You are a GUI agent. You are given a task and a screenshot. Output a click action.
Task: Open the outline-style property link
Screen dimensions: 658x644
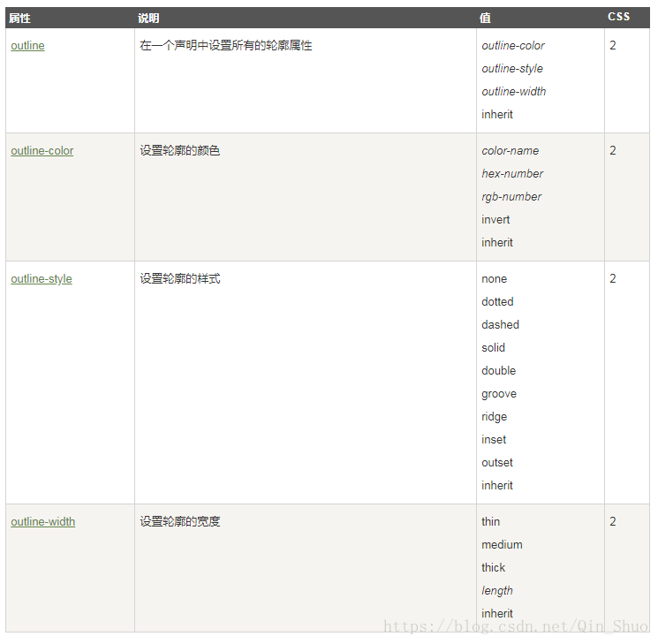(x=42, y=279)
